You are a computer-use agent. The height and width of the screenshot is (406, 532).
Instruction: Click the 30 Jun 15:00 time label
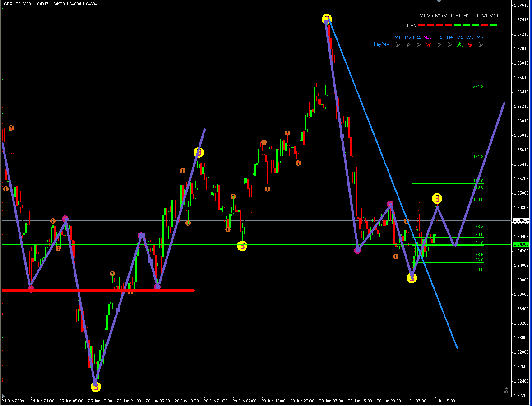pos(361,401)
